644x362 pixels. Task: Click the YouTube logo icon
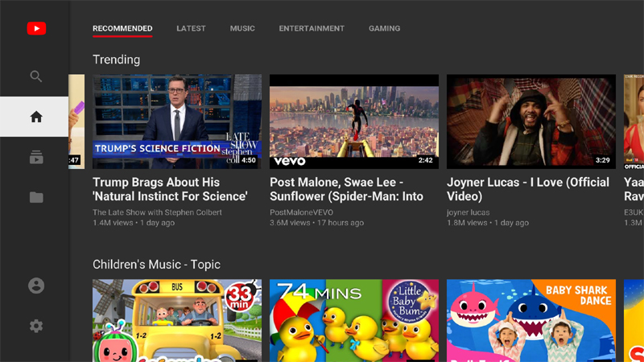click(36, 28)
